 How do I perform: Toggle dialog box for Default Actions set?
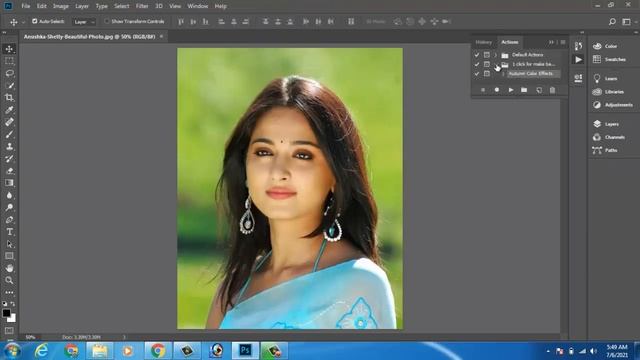[x=487, y=55]
